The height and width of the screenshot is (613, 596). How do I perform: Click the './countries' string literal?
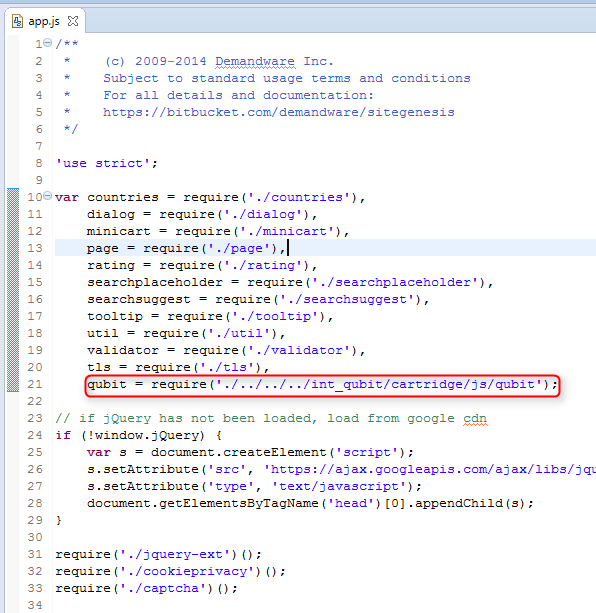coord(299,197)
